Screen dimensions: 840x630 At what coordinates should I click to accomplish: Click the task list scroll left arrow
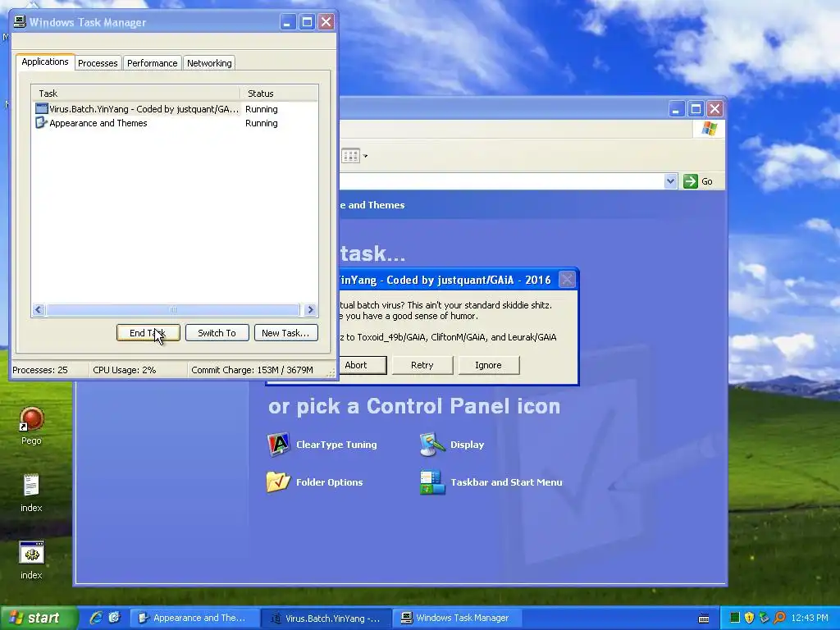[x=38, y=309]
